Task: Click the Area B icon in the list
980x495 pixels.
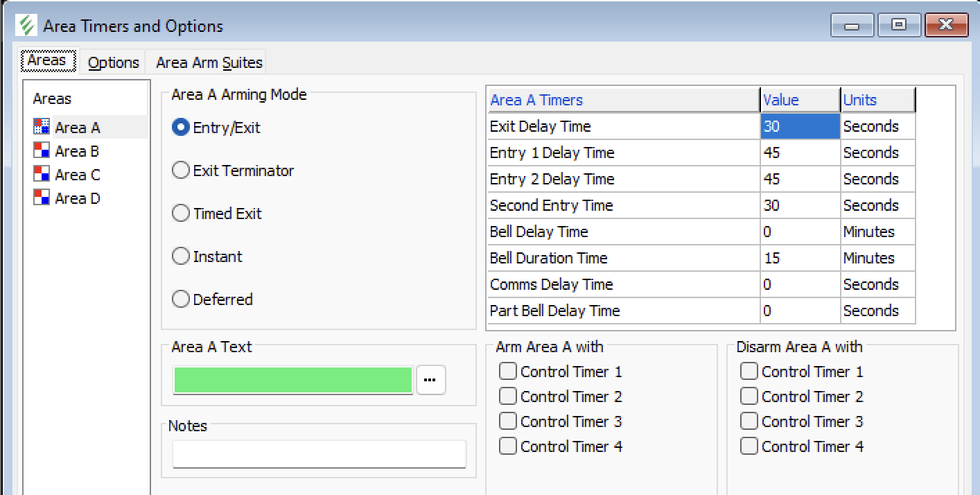Action: (42, 150)
